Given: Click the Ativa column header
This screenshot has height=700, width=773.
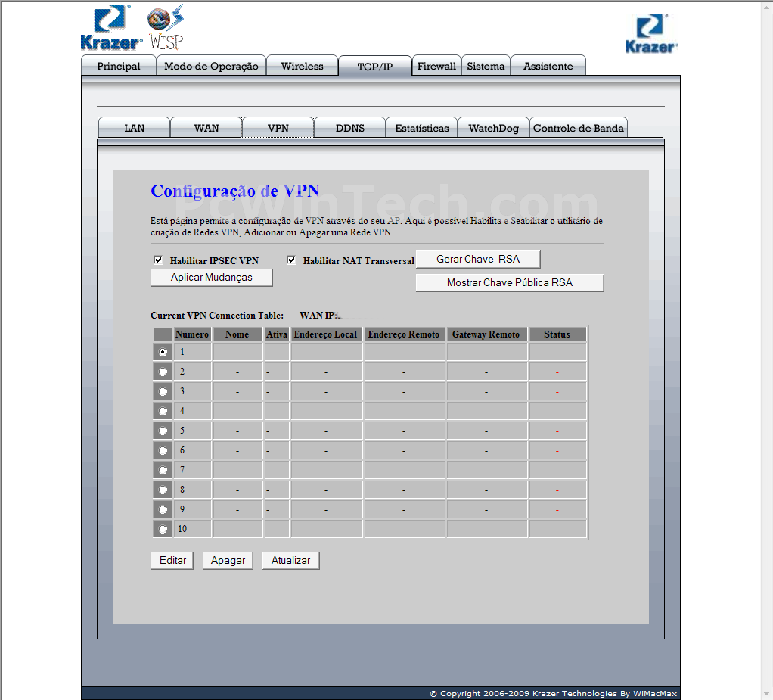Looking at the screenshot, I should point(277,334).
